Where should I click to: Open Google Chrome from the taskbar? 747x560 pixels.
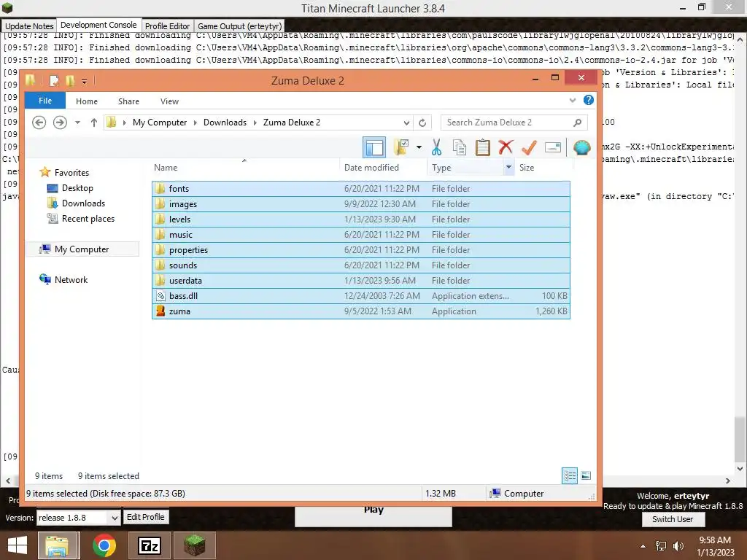104,545
